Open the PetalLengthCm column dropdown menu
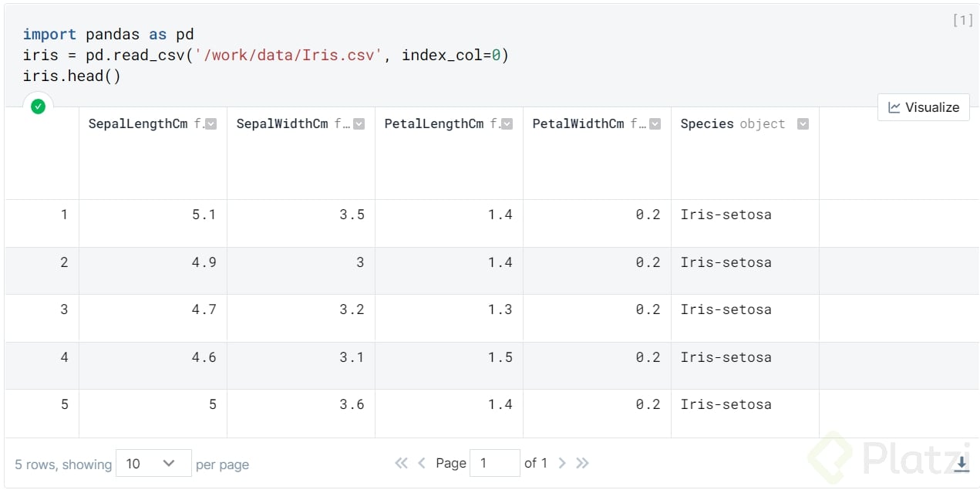980x490 pixels. [507, 124]
